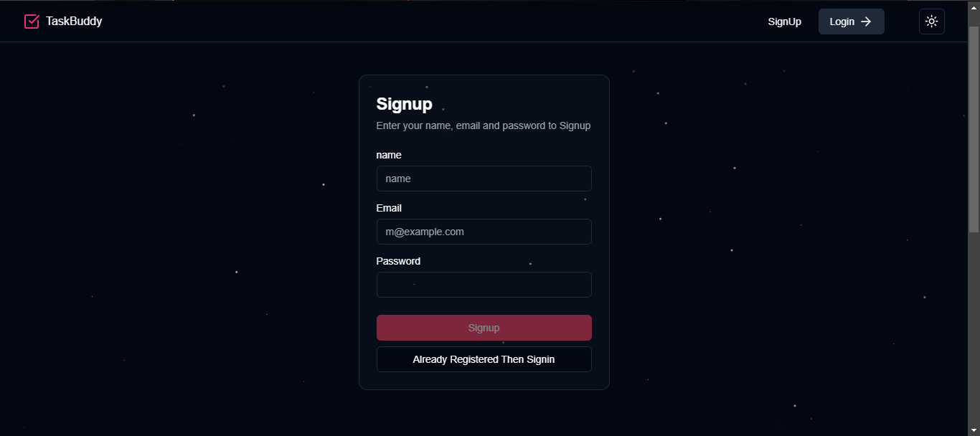The height and width of the screenshot is (436, 980).
Task: Click the m@example.com email field
Action: 484,232
